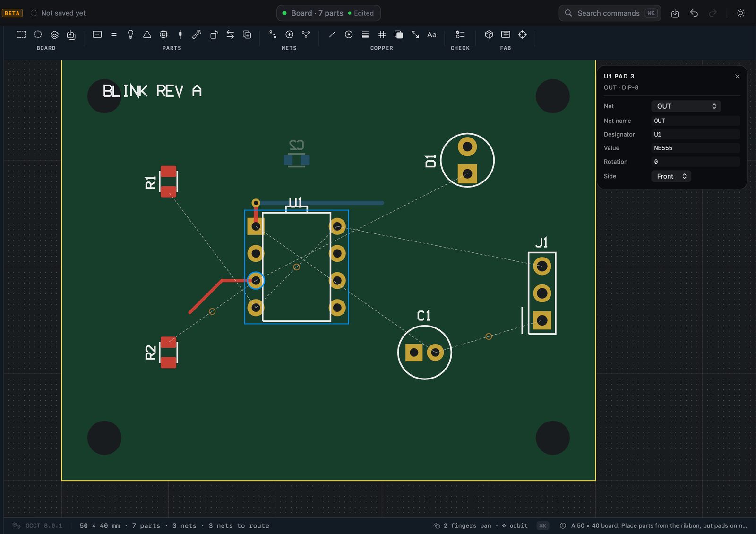Edit the Net name field

696,121
